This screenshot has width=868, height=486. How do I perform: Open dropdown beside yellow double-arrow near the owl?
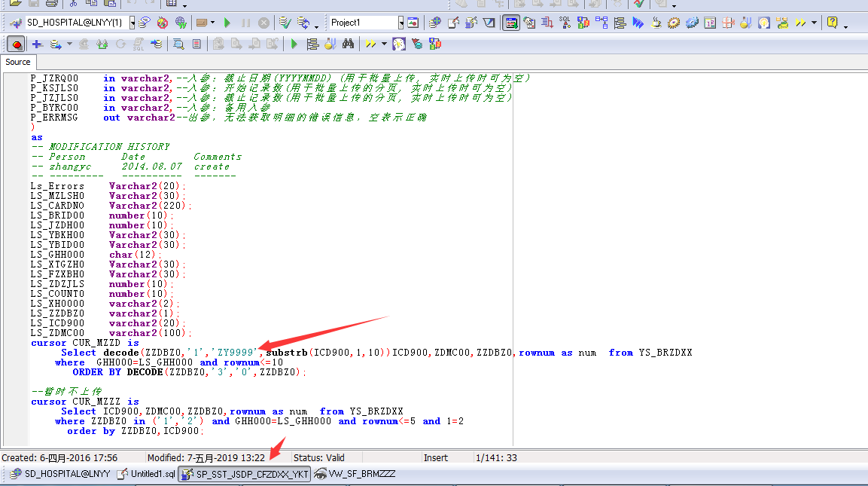[384, 44]
